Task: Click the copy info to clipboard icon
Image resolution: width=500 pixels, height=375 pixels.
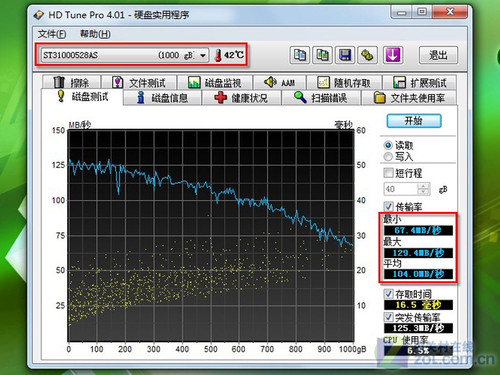Action: 300,55
